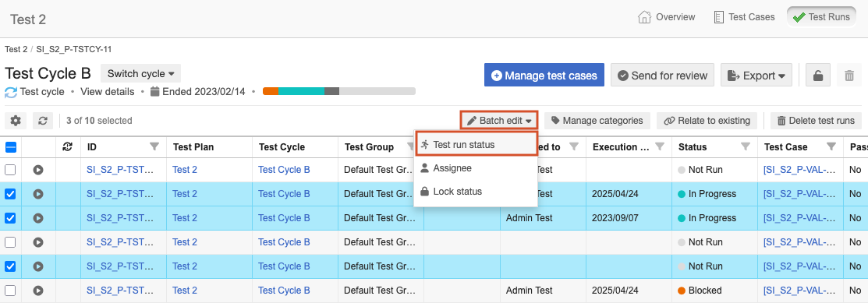
Task: Click play icon in checked Not Run row
Action: point(38,266)
